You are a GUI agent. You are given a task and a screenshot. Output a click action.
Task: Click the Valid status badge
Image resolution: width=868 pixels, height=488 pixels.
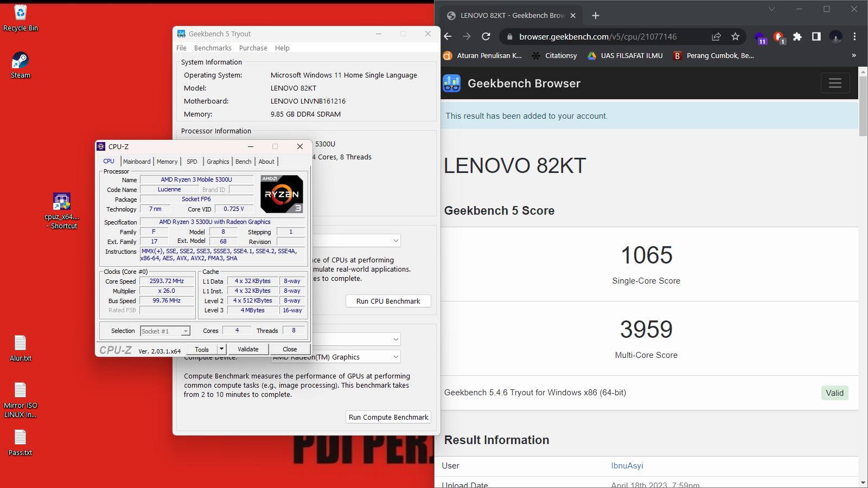coord(834,393)
